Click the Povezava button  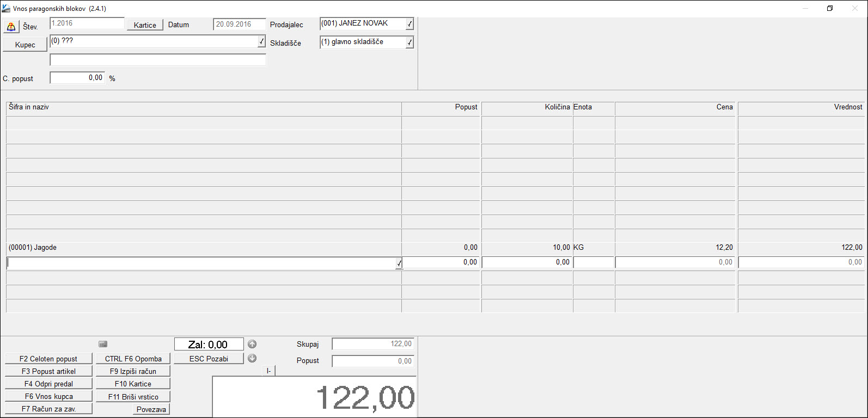pyautogui.click(x=151, y=409)
